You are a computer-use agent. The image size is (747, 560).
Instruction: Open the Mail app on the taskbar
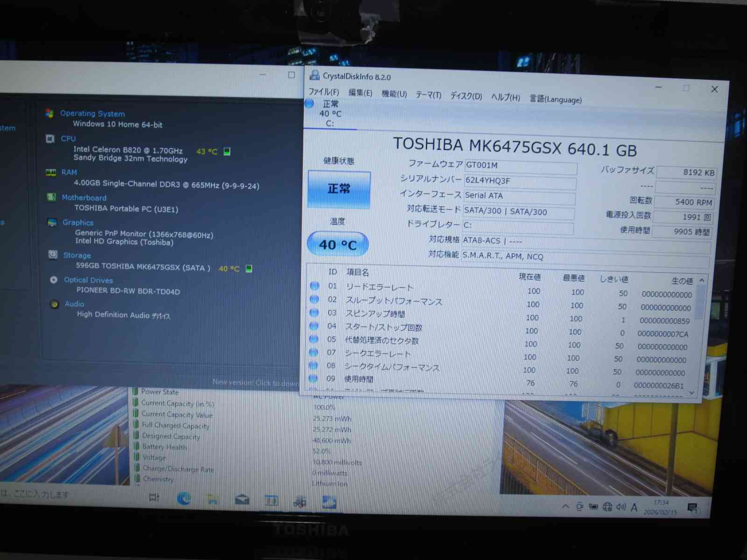coord(242,500)
